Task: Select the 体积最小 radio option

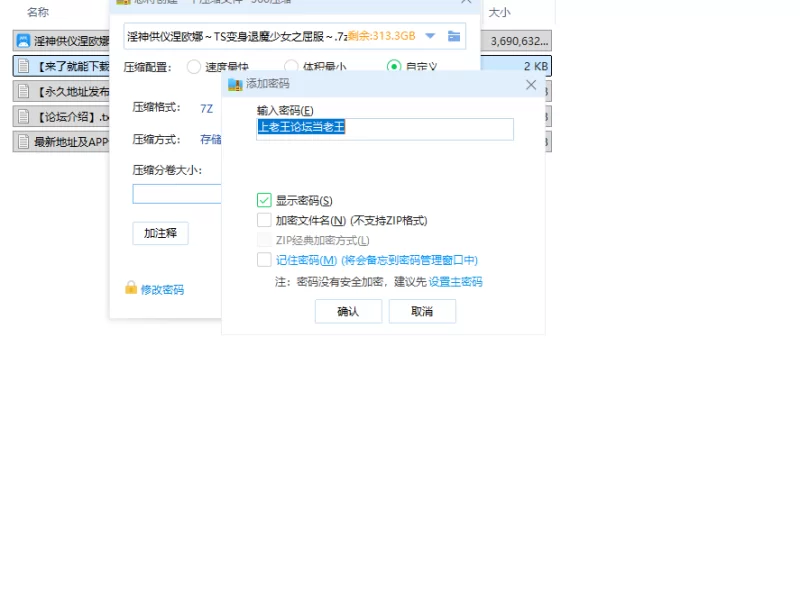Action: (x=291, y=67)
